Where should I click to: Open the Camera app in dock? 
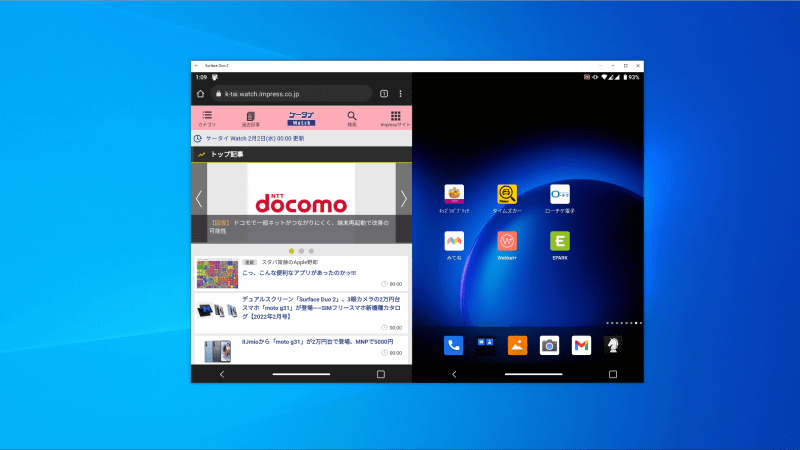(x=549, y=345)
